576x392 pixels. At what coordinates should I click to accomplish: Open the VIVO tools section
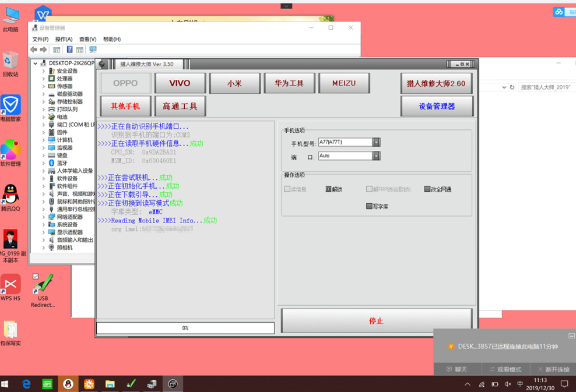[180, 83]
